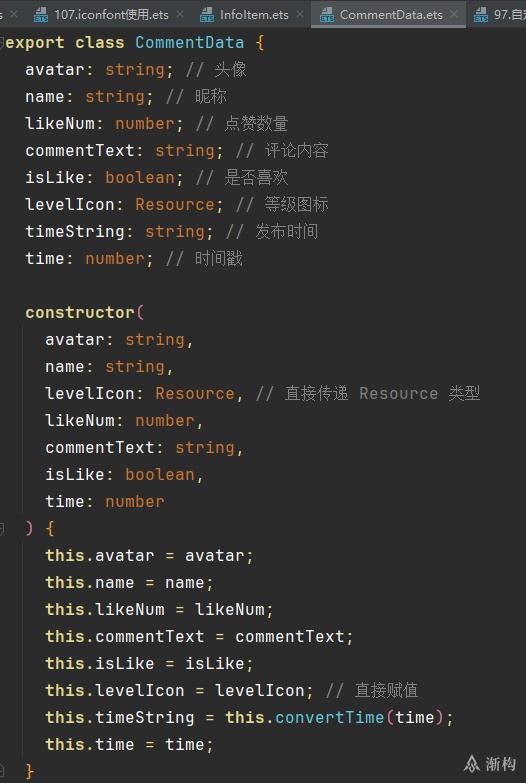Viewport: 526px width, 783px height.
Task: Collapse the constructor body fold marker
Action: tap(2, 529)
